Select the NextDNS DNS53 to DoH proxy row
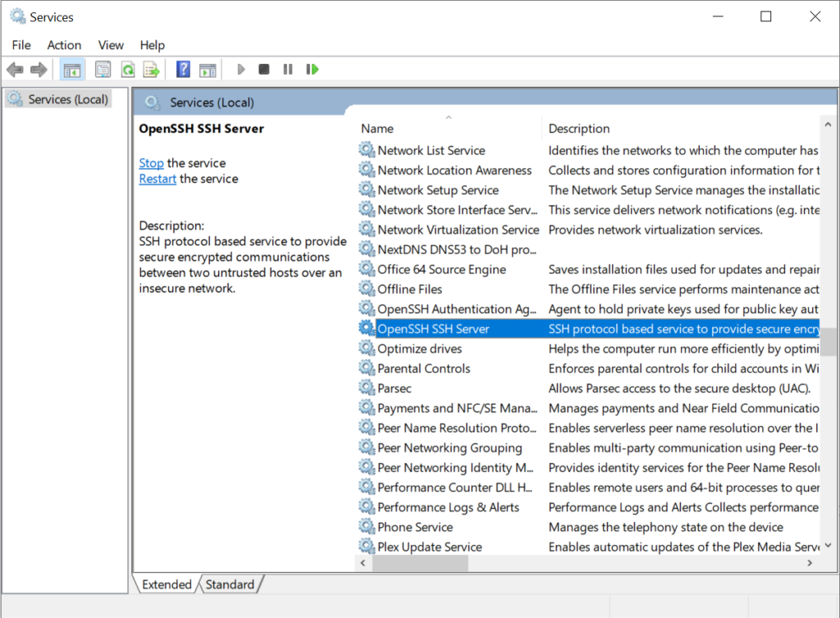 tap(588, 249)
